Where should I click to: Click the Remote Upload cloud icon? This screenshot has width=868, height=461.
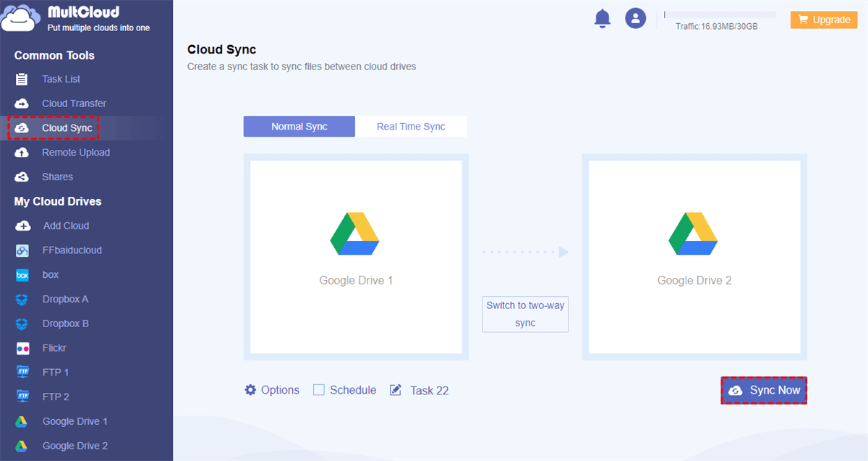click(22, 153)
